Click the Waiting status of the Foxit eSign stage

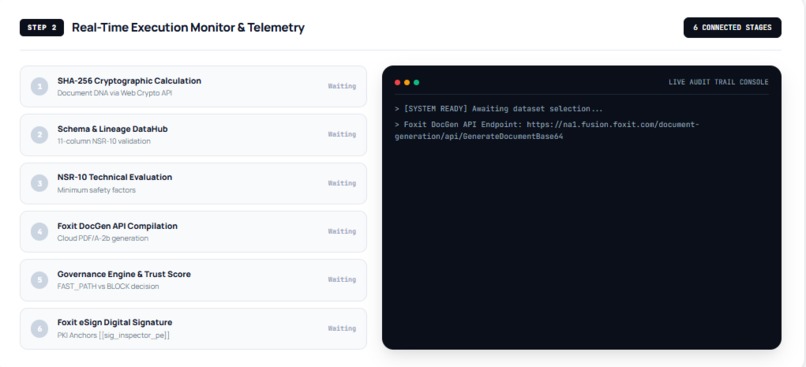342,328
